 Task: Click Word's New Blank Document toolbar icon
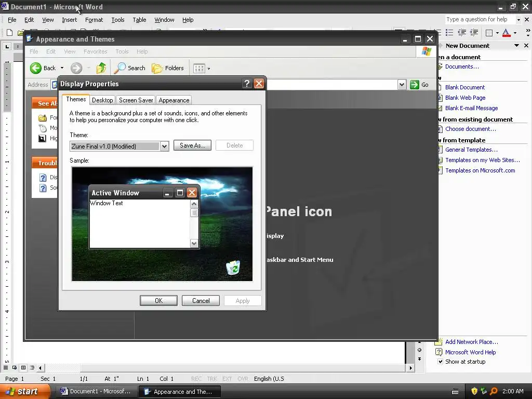pos(9,33)
